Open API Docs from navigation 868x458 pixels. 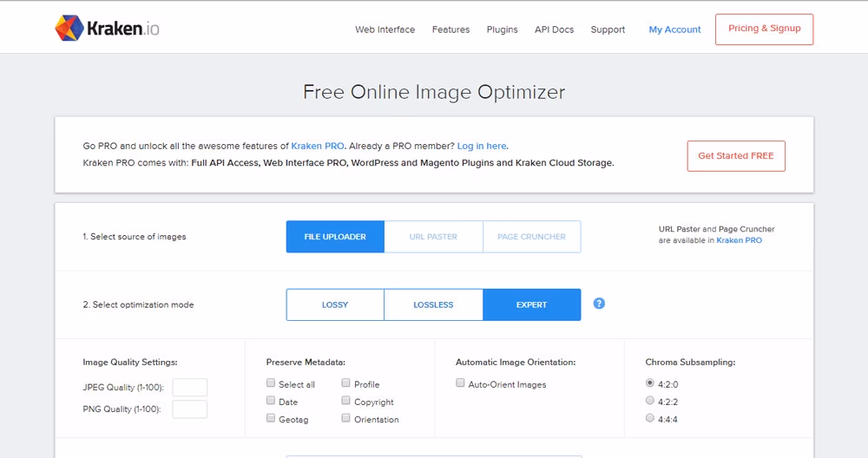click(x=554, y=29)
